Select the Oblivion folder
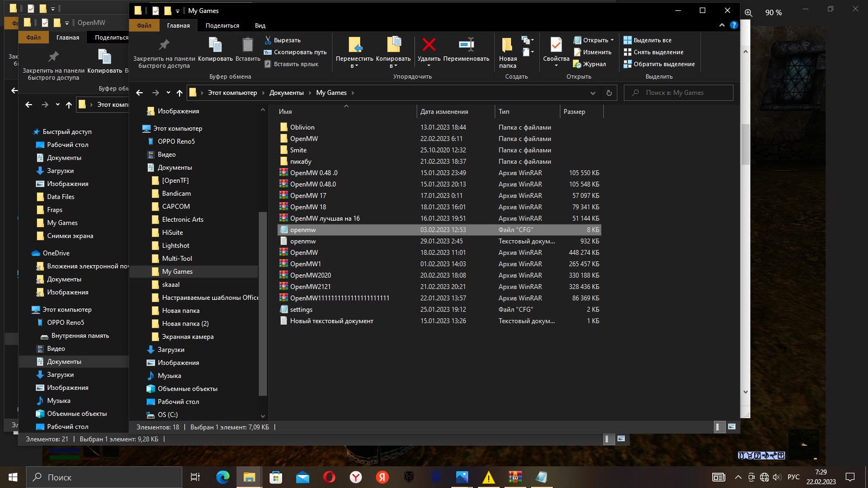This screenshot has width=868, height=488. point(302,127)
